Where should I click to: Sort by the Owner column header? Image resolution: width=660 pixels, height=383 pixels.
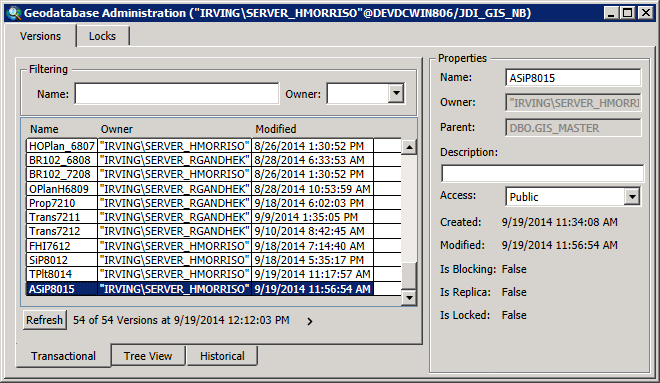pos(117,129)
